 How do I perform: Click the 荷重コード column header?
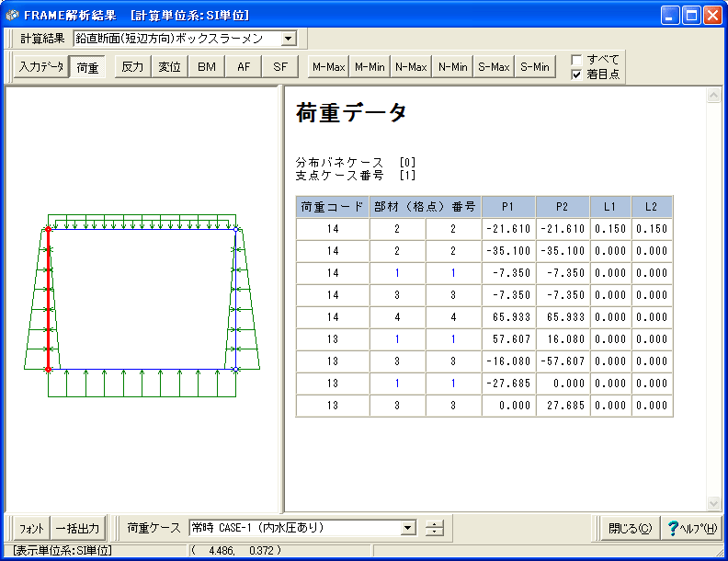[333, 207]
